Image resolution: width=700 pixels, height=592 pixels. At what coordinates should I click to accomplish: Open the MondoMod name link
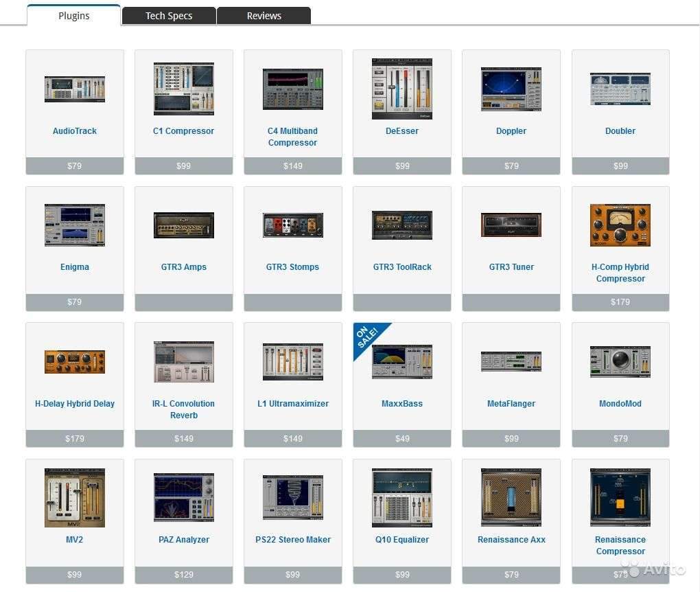click(x=620, y=403)
